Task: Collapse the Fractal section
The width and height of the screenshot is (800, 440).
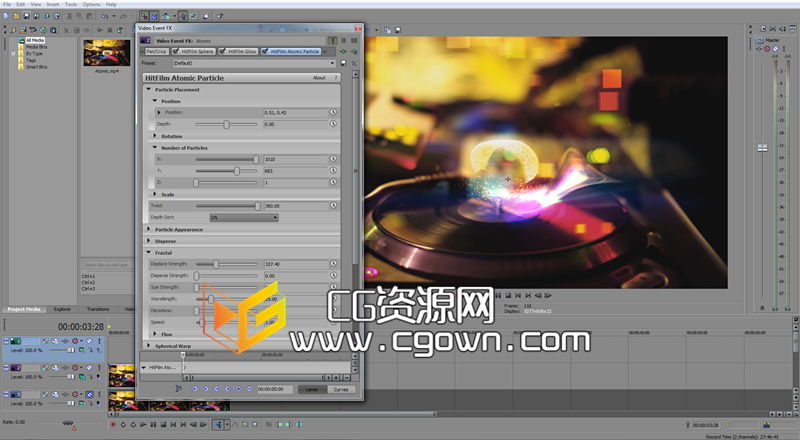Action: (149, 253)
